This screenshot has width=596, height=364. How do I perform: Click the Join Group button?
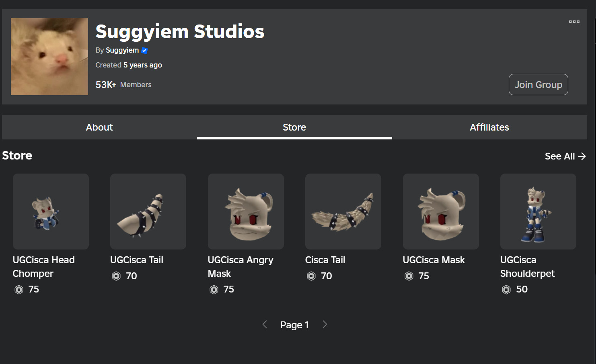pyautogui.click(x=538, y=85)
